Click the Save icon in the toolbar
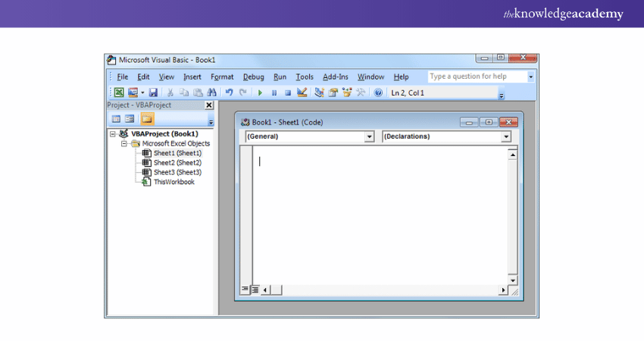644x341 pixels. point(153,92)
